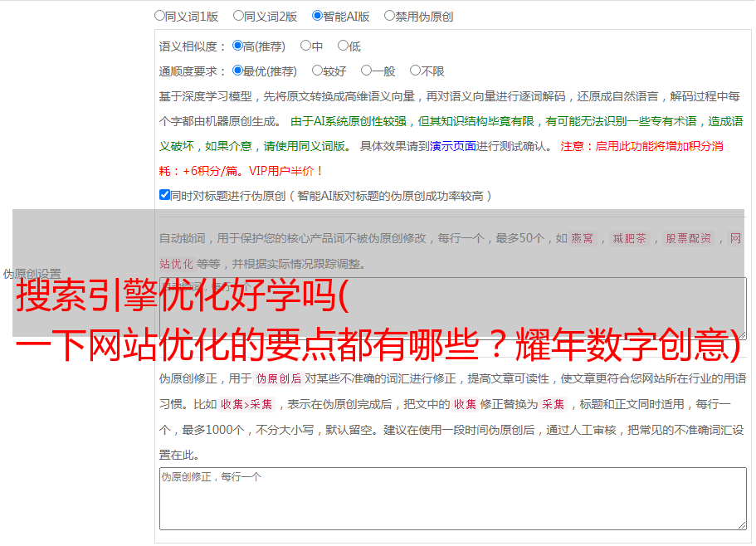Image resolution: width=756 pixels, height=546 pixels.
Task: Select the 同义词2版 radio option
Action: (x=238, y=16)
